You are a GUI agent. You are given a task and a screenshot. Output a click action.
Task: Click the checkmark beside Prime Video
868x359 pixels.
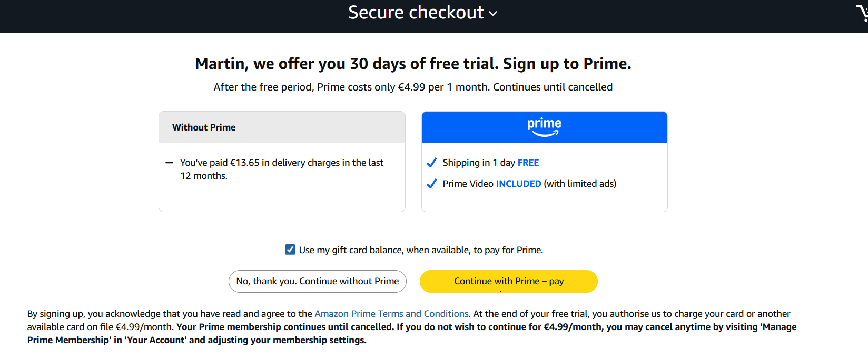tap(431, 184)
